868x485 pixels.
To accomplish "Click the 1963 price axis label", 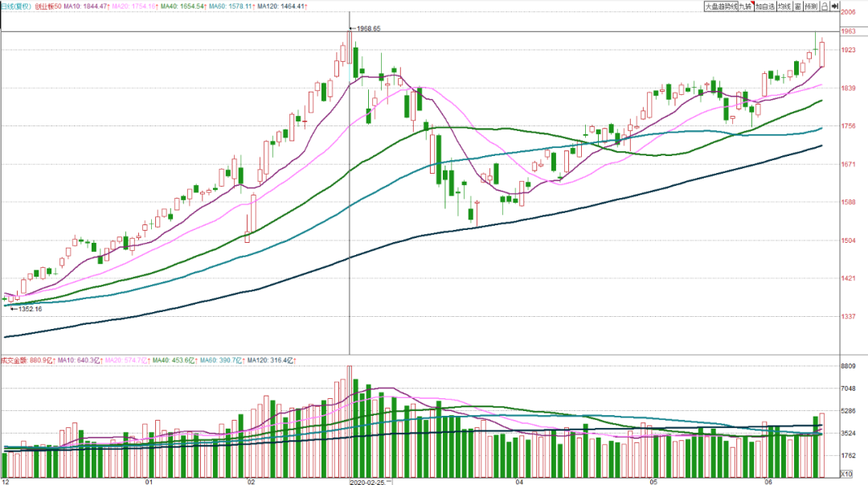I will click(848, 31).
